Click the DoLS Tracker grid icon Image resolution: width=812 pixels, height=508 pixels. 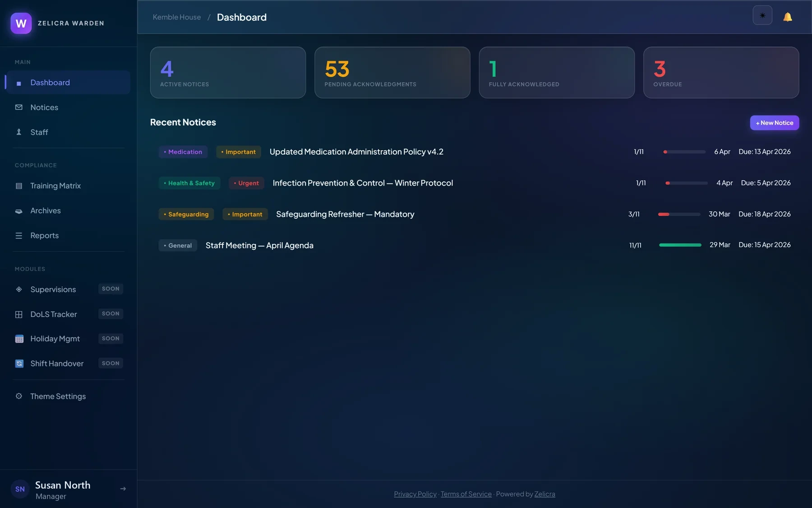click(19, 314)
